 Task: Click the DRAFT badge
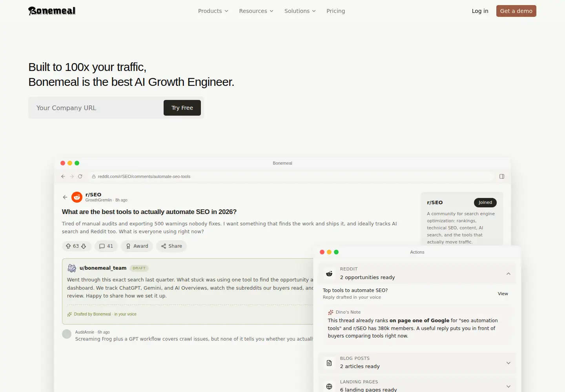click(x=139, y=268)
